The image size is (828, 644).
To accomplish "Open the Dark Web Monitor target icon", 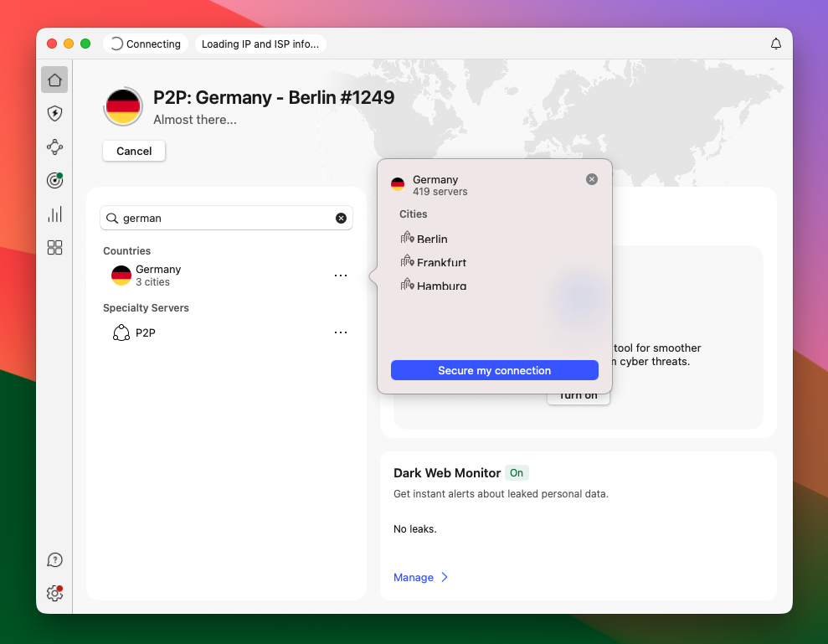I will (54, 180).
